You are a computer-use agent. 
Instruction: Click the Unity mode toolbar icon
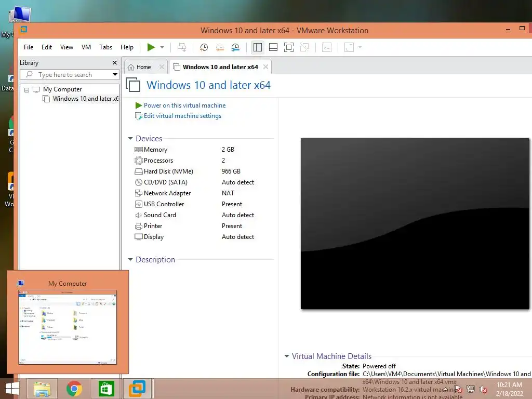(304, 47)
